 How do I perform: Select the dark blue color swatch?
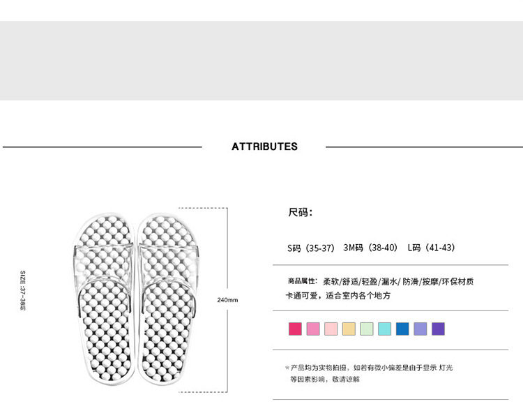click(x=402, y=329)
